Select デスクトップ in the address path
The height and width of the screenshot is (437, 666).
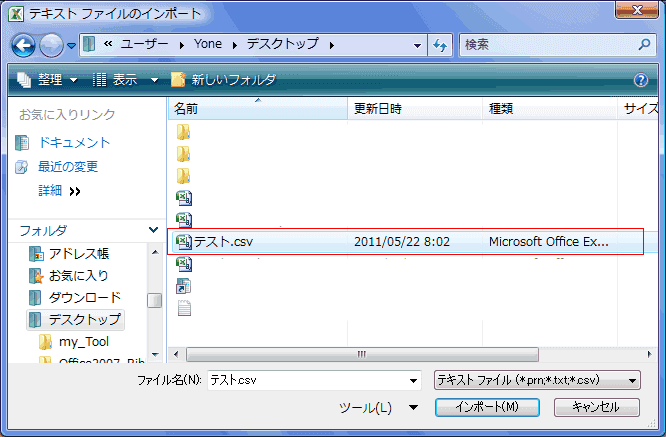tap(282, 44)
